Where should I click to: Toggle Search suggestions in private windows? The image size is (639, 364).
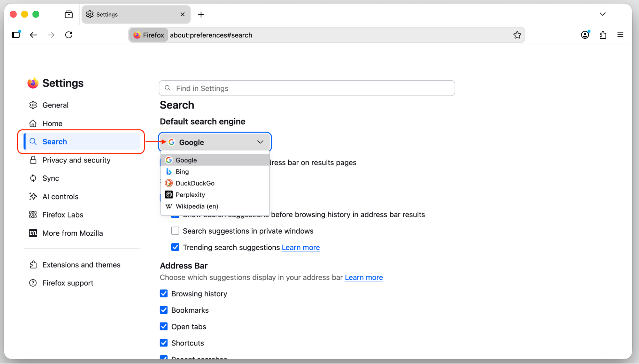[x=175, y=231]
